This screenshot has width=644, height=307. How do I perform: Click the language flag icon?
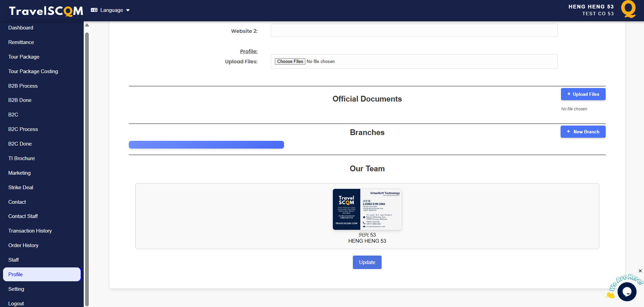[x=94, y=10]
